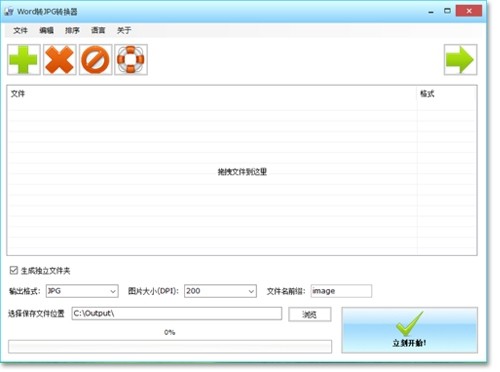Maximize the Word转JPG转换器 window
The height and width of the screenshot is (372, 500).
coord(447,11)
